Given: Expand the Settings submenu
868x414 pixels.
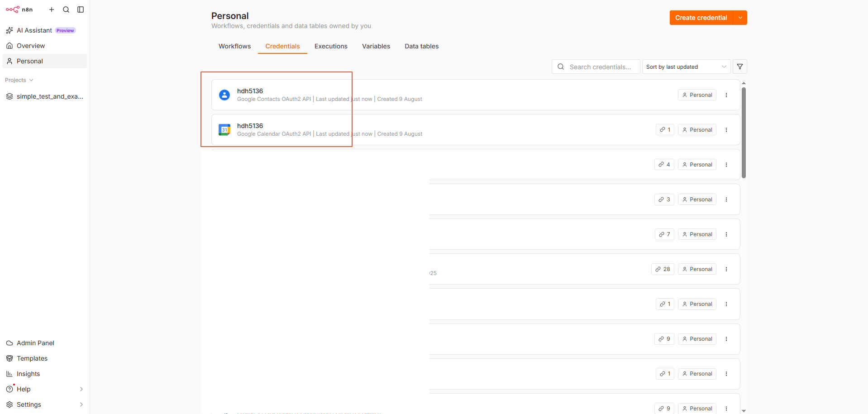Looking at the screenshot, I should pyautogui.click(x=44, y=404).
